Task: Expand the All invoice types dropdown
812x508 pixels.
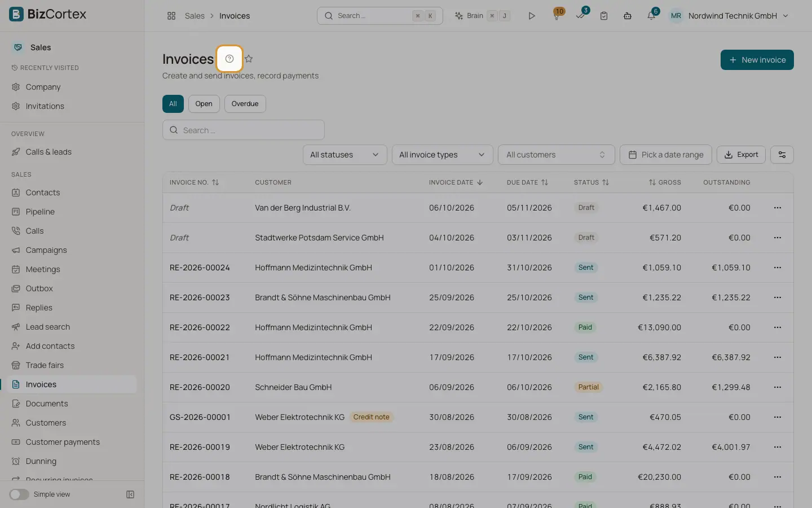Action: 443,155
